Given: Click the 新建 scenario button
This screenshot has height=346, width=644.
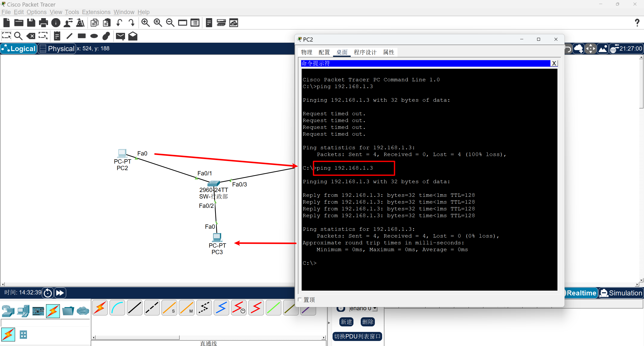Looking at the screenshot, I should coord(346,322).
